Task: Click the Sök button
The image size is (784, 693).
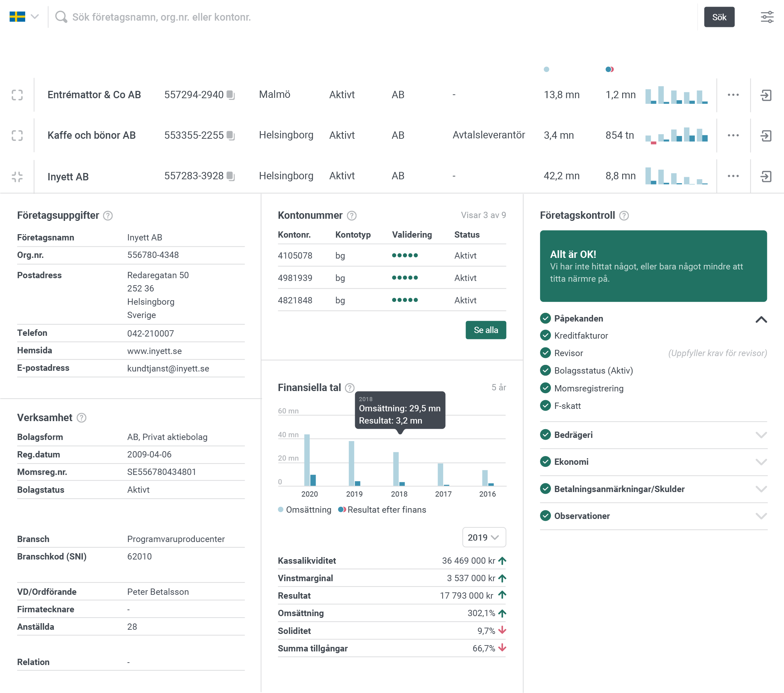Action: [x=719, y=17]
